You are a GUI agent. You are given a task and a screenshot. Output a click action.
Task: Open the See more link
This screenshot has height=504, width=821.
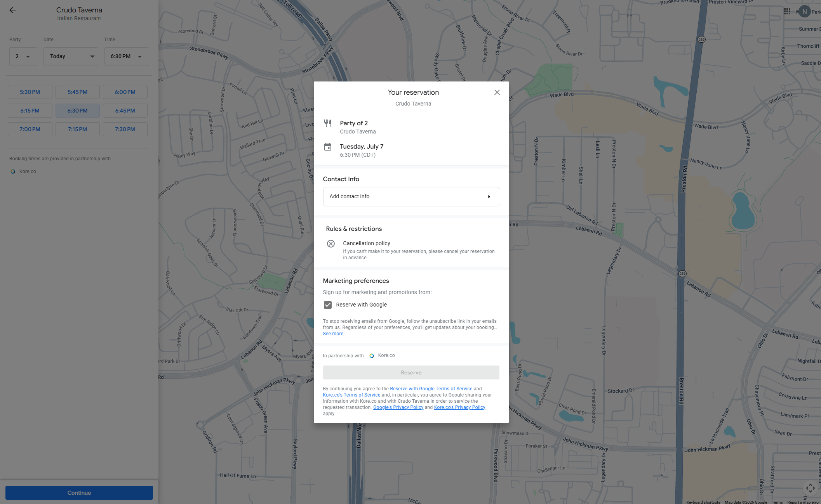coord(333,334)
